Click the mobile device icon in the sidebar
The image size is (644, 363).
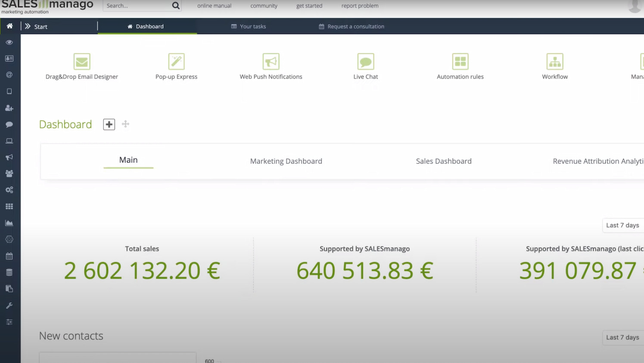(x=9, y=91)
